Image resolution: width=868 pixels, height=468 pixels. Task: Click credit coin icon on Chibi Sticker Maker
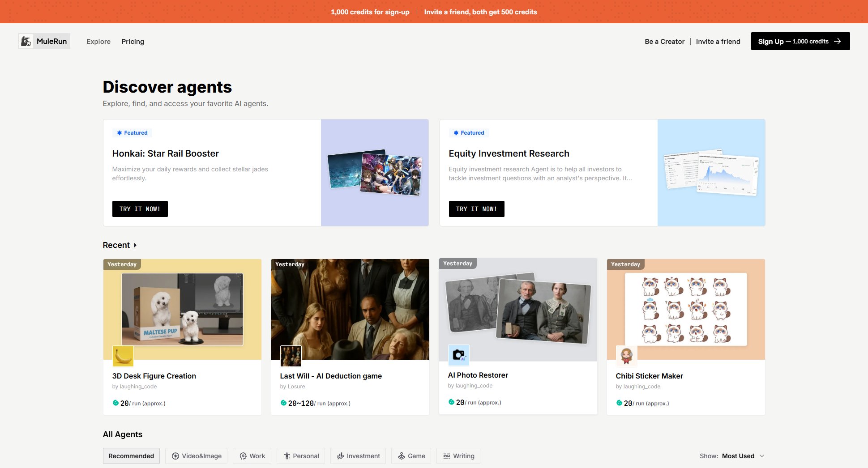[619, 403]
